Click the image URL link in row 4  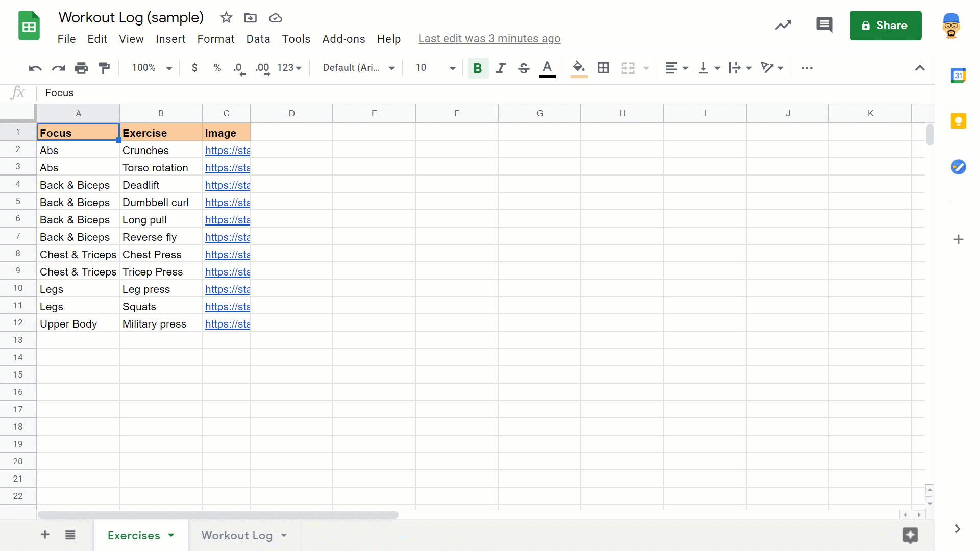click(x=227, y=184)
